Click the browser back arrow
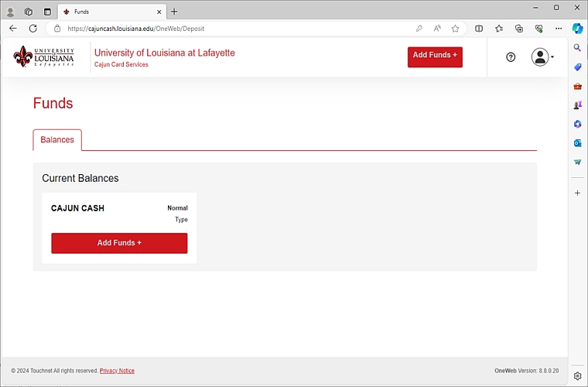 13,29
